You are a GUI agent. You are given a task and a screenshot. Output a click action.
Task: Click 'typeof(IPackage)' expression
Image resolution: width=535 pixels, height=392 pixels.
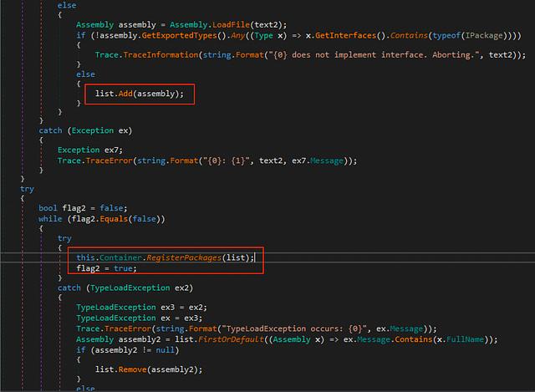click(x=470, y=35)
